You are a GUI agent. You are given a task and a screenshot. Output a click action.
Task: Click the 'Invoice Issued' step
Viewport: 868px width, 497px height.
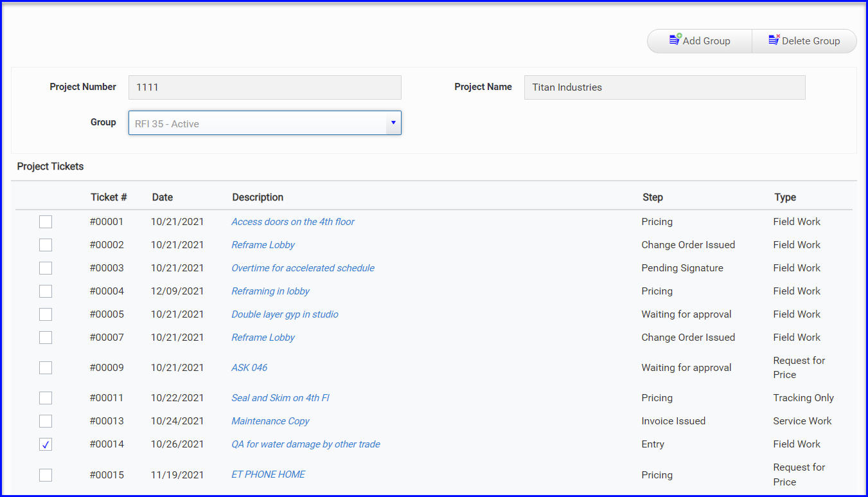[673, 421]
